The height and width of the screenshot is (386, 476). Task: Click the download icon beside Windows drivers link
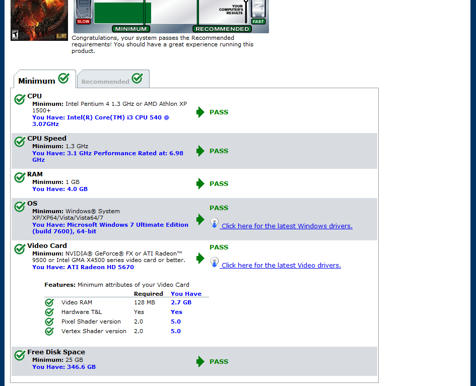(214, 223)
